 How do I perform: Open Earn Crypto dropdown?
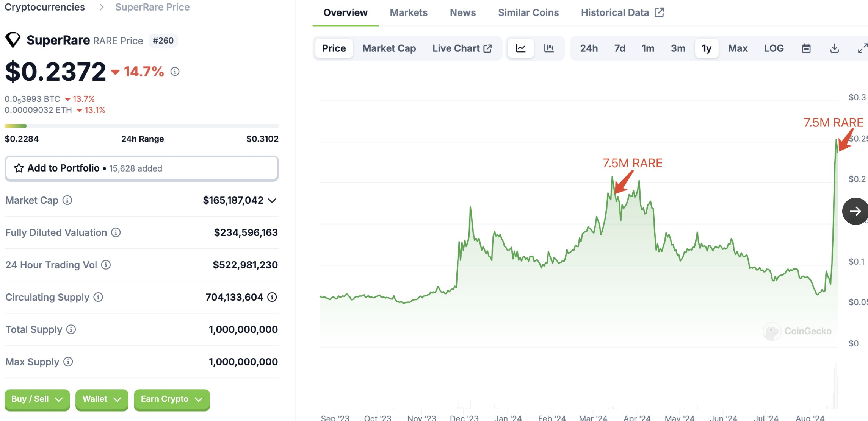coord(172,399)
